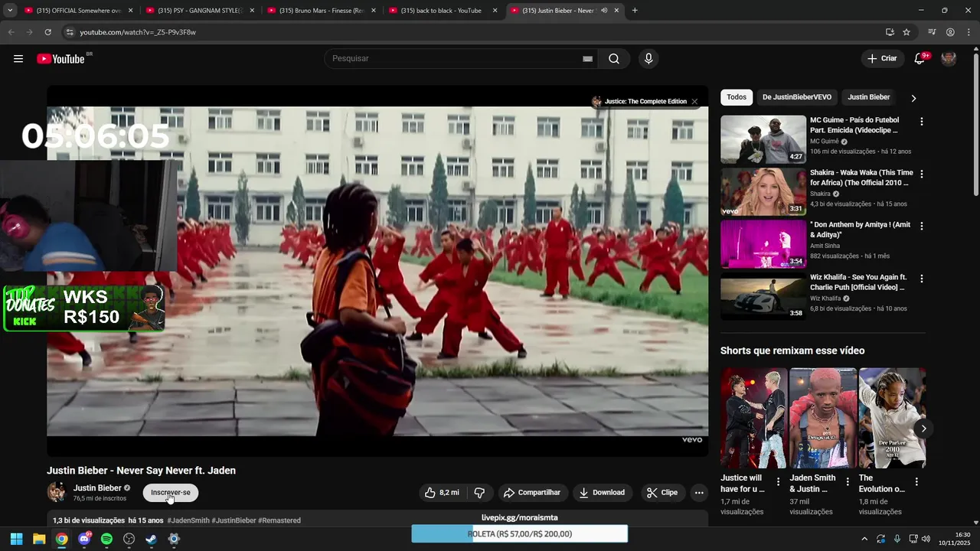Switch to OFFICIAL Somewhere over tab
The image size is (980, 551).
77,11
